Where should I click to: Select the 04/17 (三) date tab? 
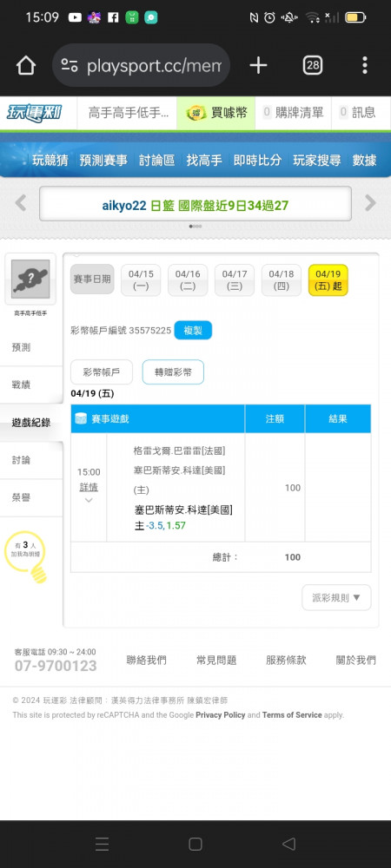(235, 280)
